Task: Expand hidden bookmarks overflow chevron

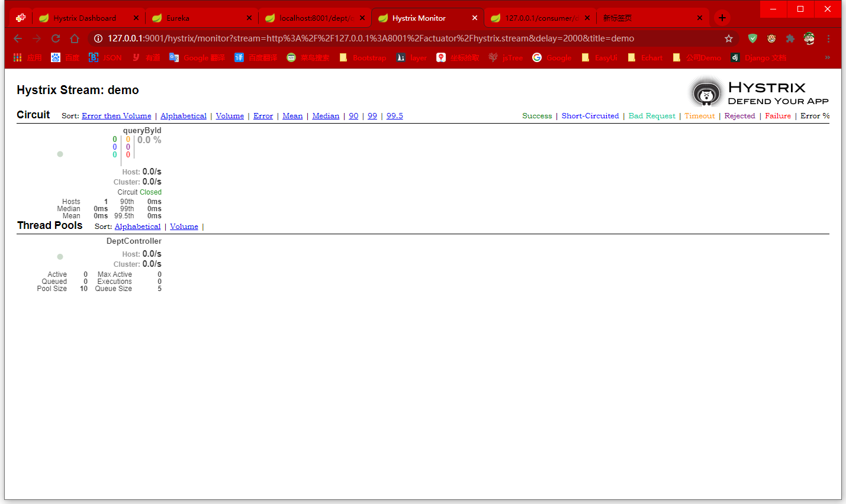Action: 827,57
